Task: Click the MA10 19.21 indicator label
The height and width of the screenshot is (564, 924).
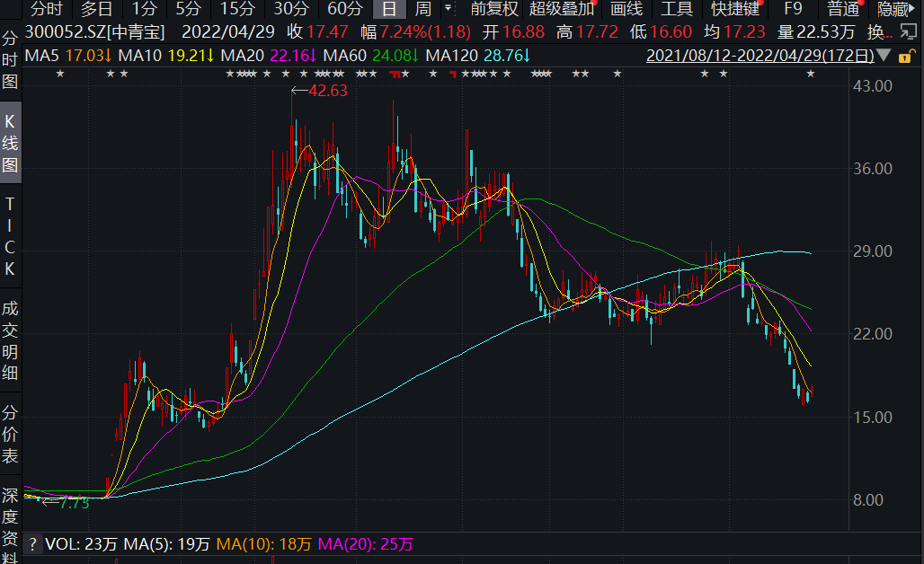Action: pos(165,56)
